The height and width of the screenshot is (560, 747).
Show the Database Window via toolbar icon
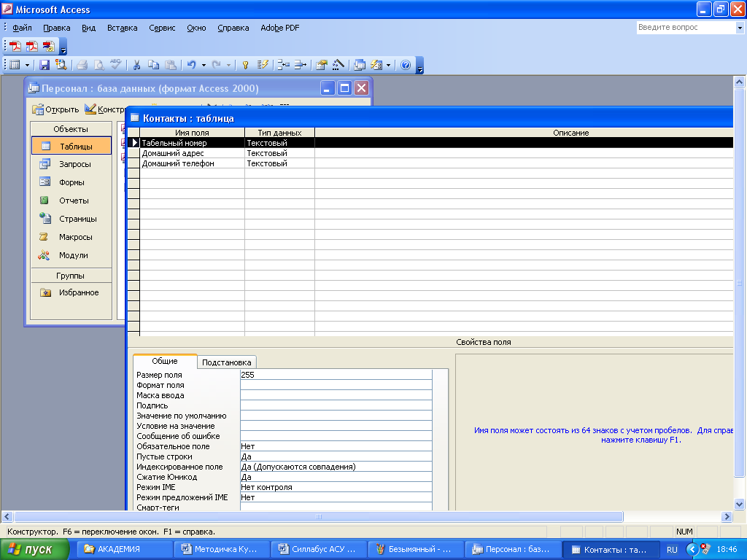click(x=360, y=65)
